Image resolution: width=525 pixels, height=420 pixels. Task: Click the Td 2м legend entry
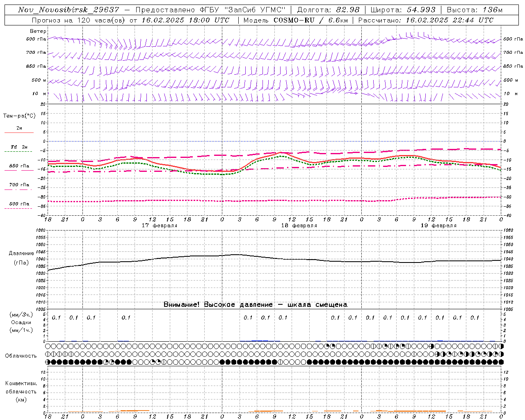(x=19, y=147)
